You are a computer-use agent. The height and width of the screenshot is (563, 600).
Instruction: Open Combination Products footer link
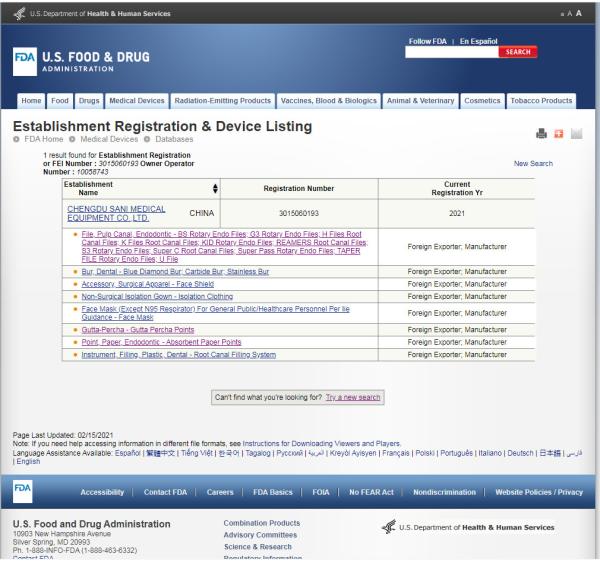coord(262,523)
